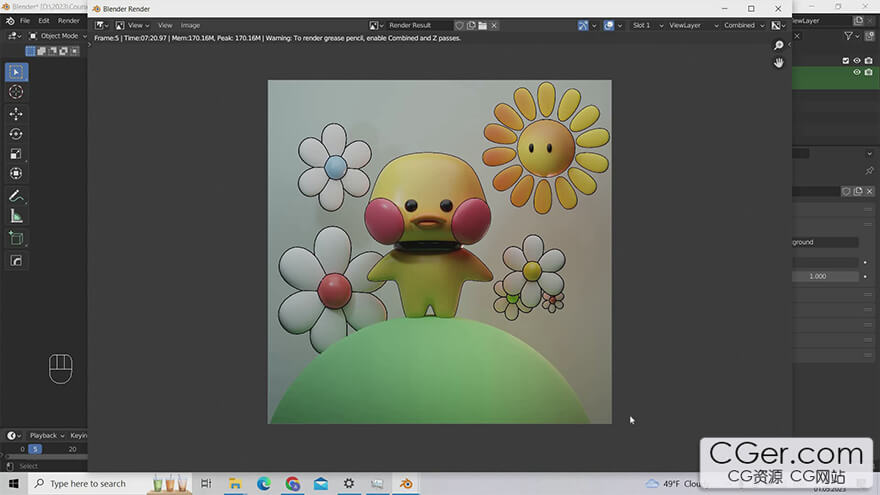This screenshot has width=880, height=495.
Task: Open the View mode dropdown in image header
Action: [x=132, y=25]
